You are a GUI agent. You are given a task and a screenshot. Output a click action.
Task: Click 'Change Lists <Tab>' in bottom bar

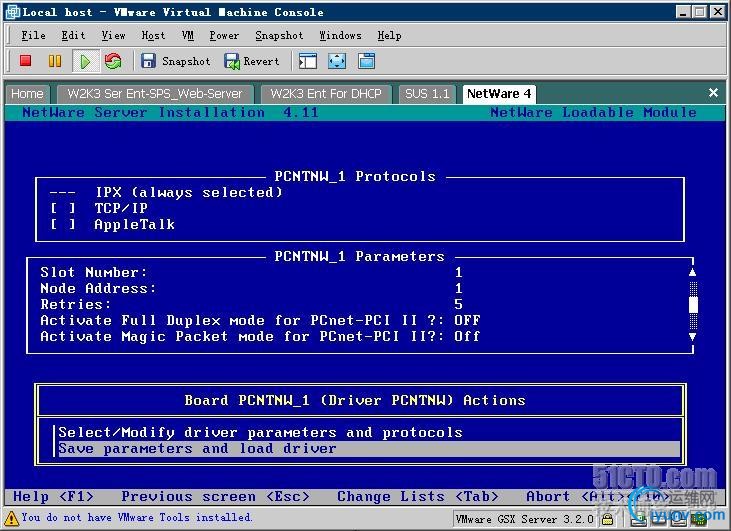click(x=418, y=496)
